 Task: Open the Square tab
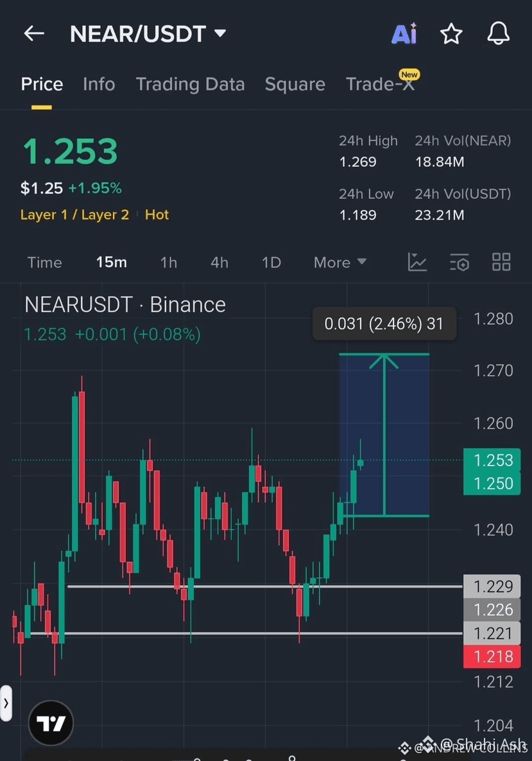click(295, 84)
